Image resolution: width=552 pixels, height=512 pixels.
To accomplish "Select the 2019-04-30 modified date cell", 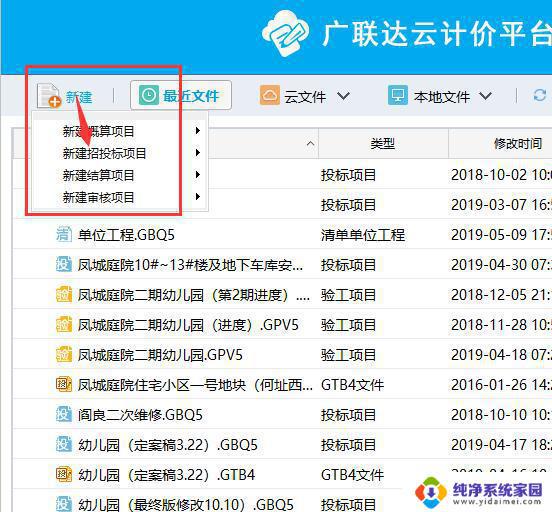I will tap(502, 265).
